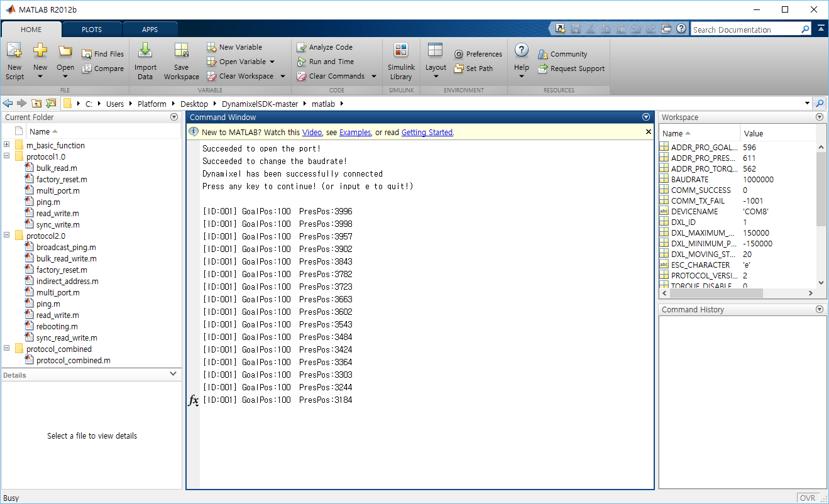Select read_write.m under protocol2.0
The height and width of the screenshot is (504, 829).
click(57, 315)
